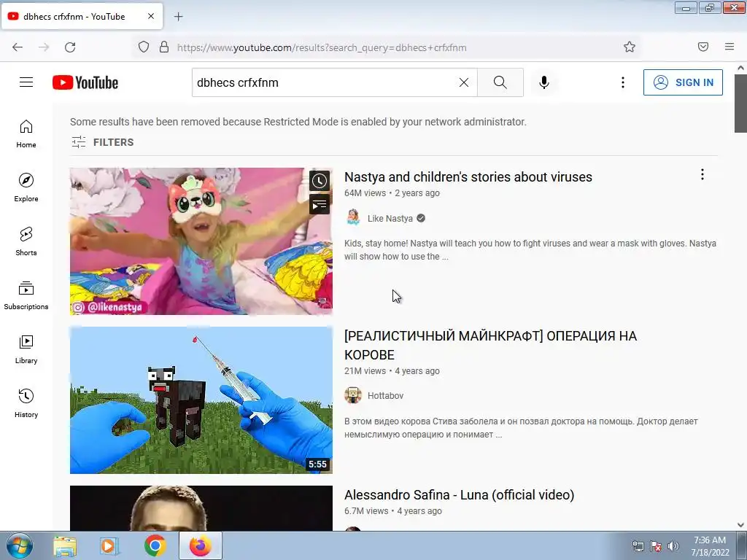
Task: Open Explore in sidebar
Action: pos(26,187)
